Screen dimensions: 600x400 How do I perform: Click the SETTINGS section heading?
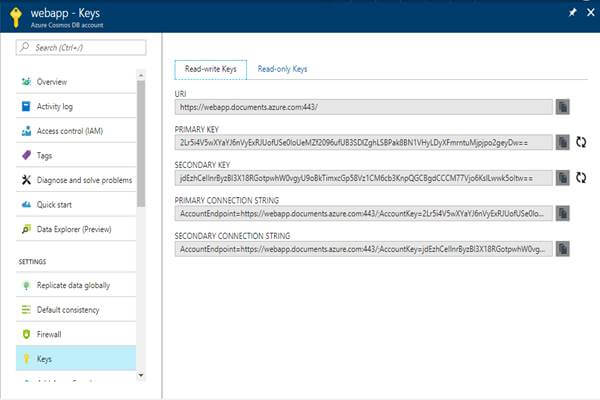tap(32, 262)
